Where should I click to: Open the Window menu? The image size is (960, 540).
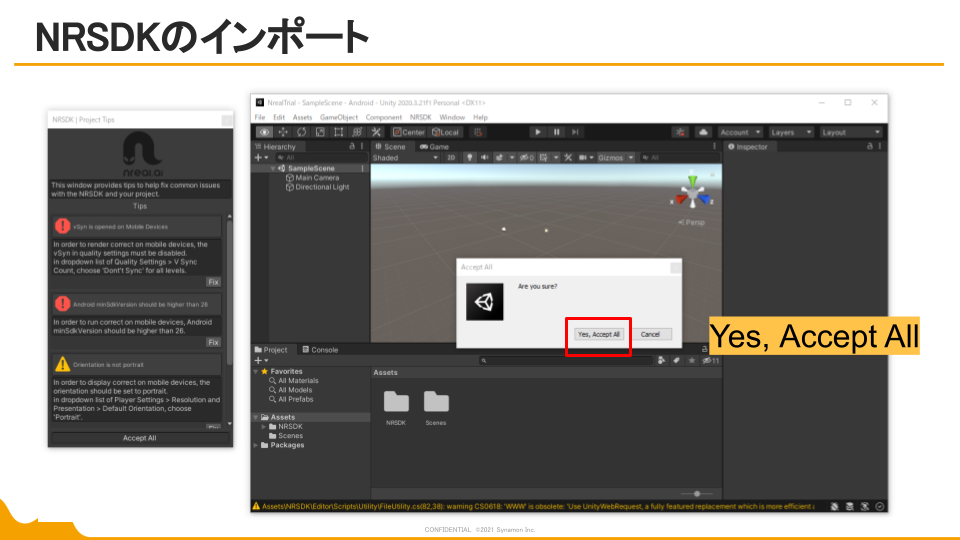click(x=452, y=117)
